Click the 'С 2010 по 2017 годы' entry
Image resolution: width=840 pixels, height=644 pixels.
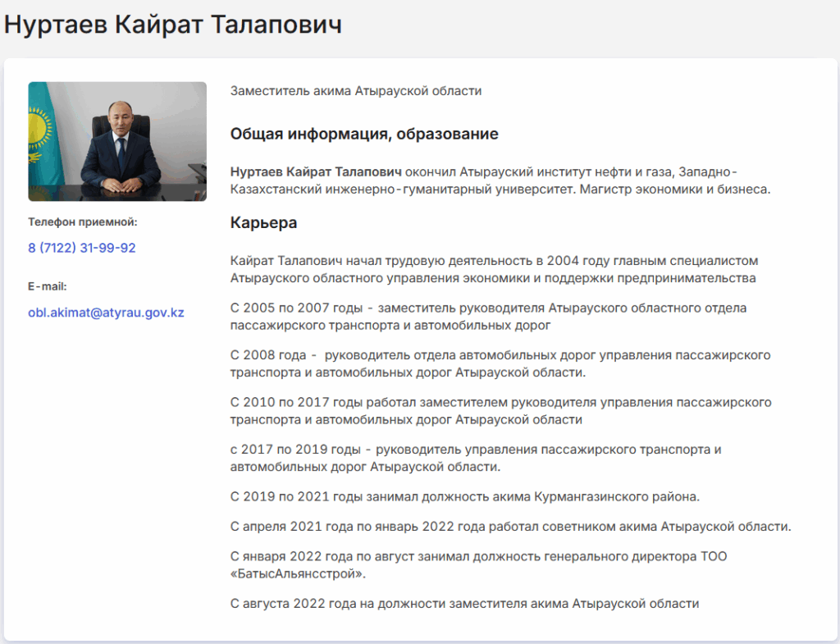pos(500,411)
